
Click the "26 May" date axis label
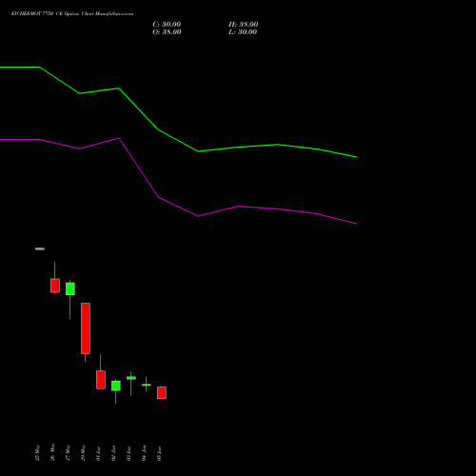(x=53, y=452)
